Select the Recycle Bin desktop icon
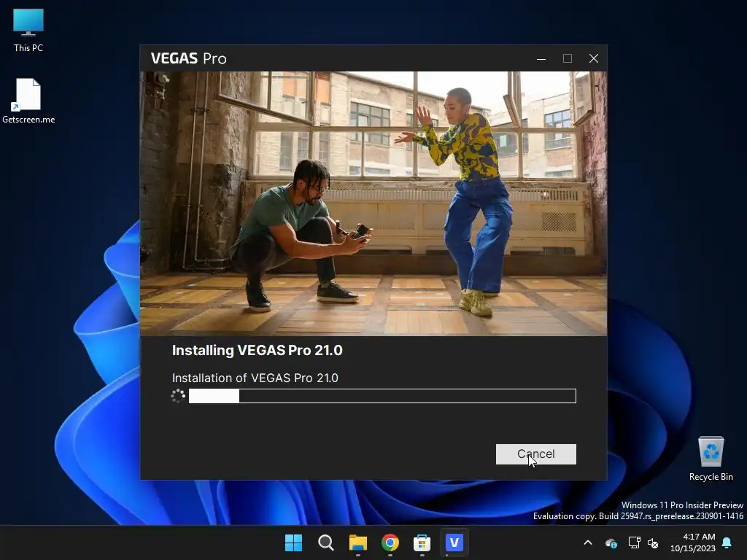 (x=711, y=459)
